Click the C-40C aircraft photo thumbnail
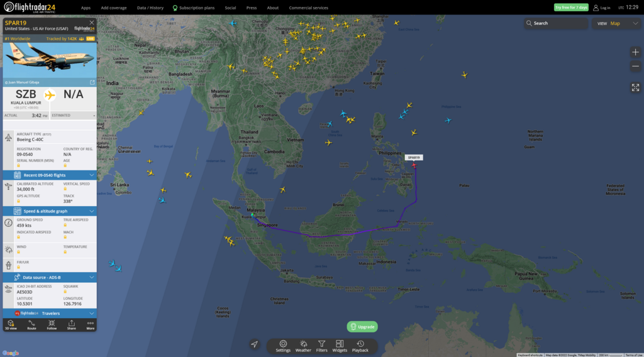 coord(50,60)
